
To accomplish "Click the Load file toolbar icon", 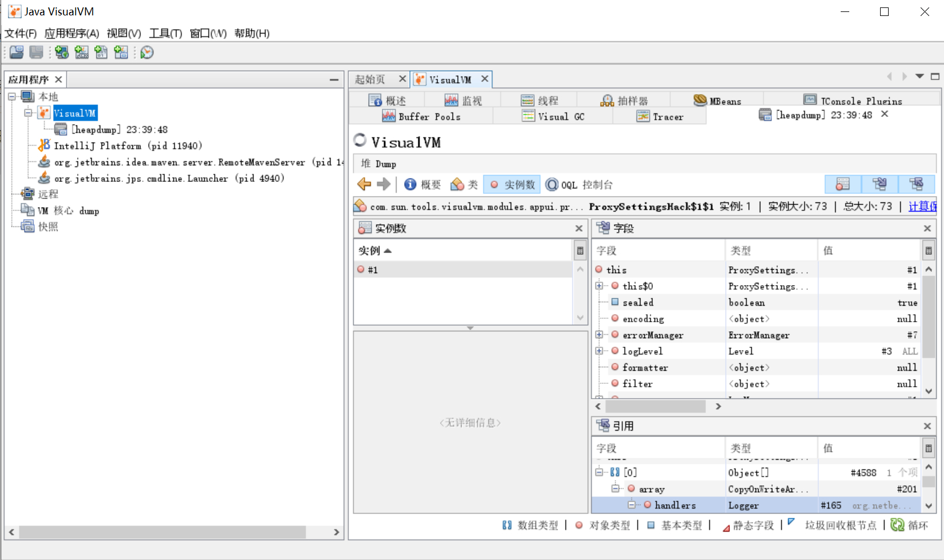I will point(17,52).
